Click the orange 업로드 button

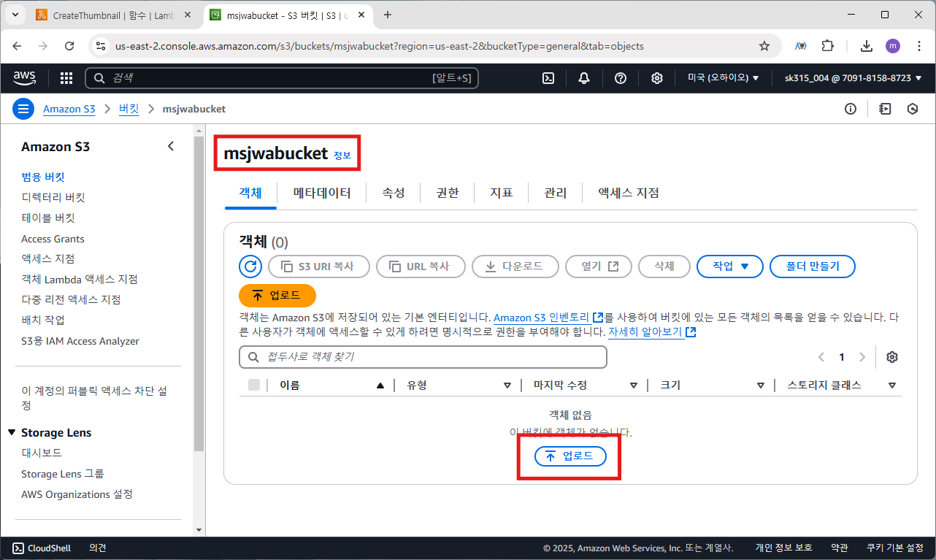[x=277, y=296]
